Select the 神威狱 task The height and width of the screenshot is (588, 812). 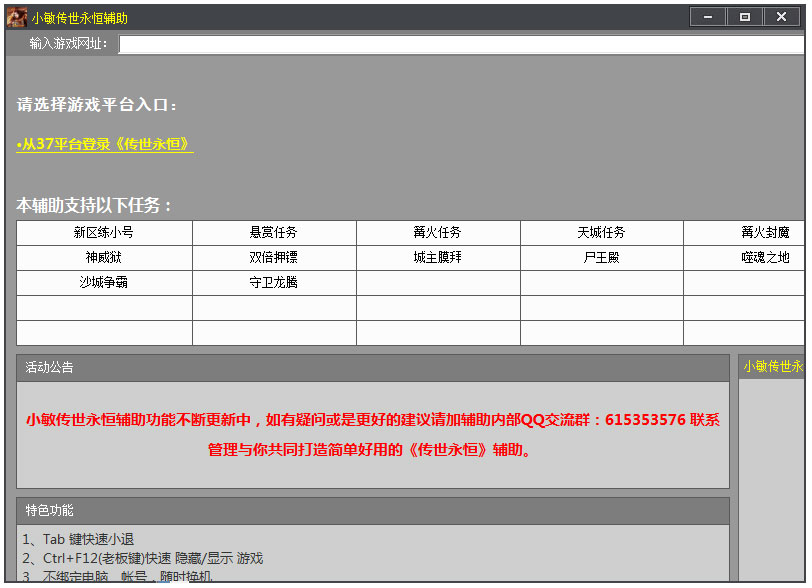[106, 257]
